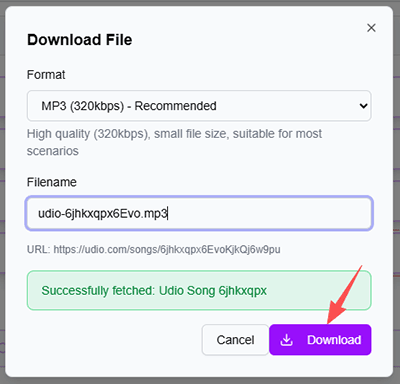Click the Filename input field

point(199,213)
